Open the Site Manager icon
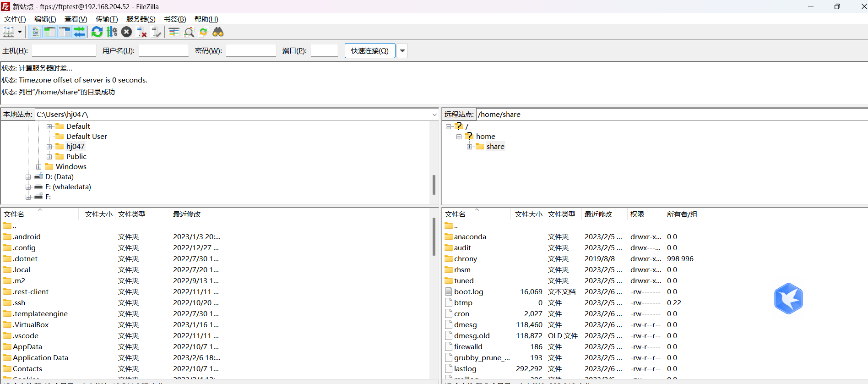 click(x=8, y=32)
